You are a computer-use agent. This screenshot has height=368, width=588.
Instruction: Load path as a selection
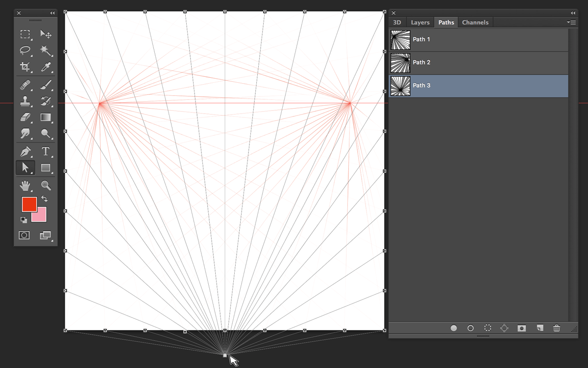click(x=488, y=328)
